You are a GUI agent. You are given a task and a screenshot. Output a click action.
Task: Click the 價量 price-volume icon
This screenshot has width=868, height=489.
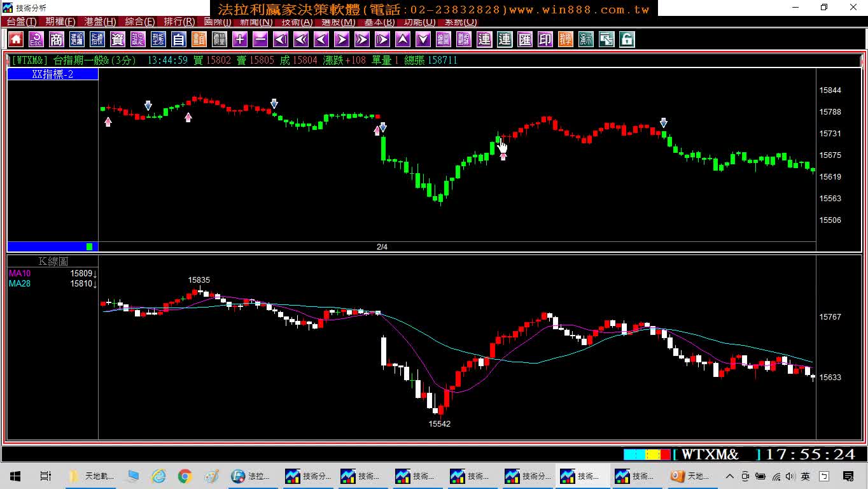[x=220, y=39]
